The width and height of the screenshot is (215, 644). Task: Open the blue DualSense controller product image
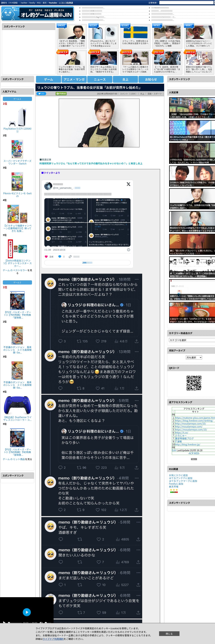point(17,405)
